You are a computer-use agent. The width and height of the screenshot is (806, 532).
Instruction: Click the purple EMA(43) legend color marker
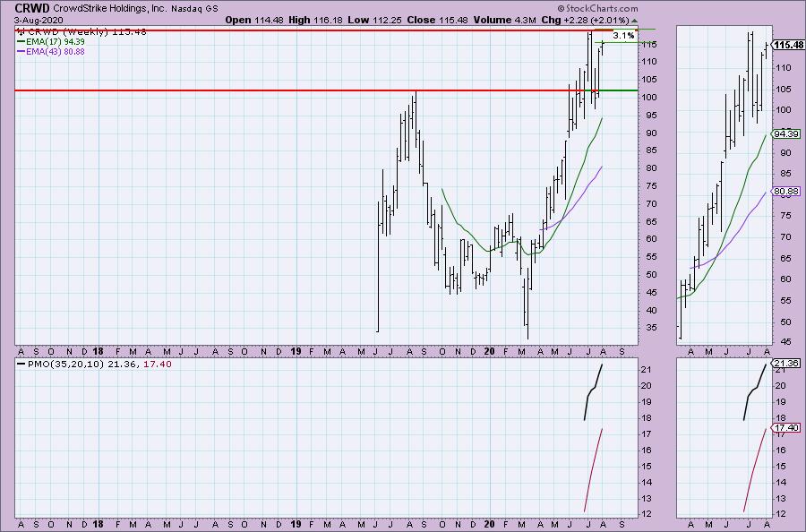[x=21, y=51]
